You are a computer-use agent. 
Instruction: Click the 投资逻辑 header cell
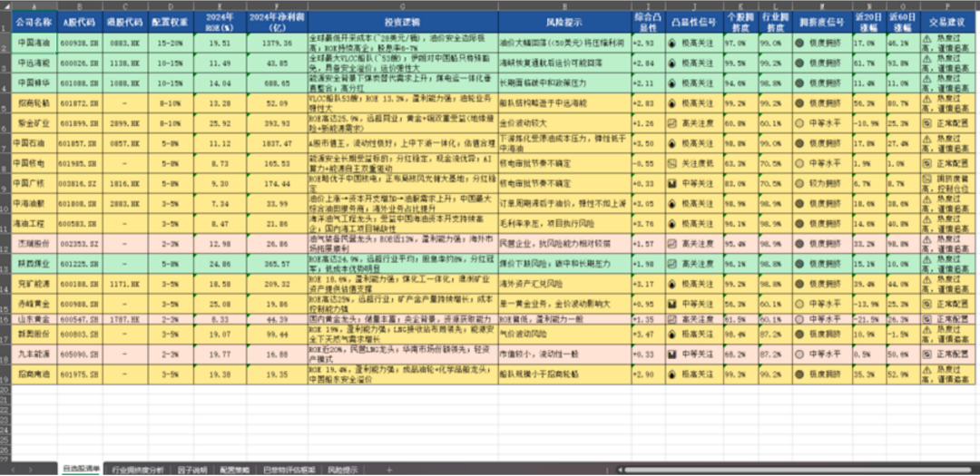(x=403, y=22)
